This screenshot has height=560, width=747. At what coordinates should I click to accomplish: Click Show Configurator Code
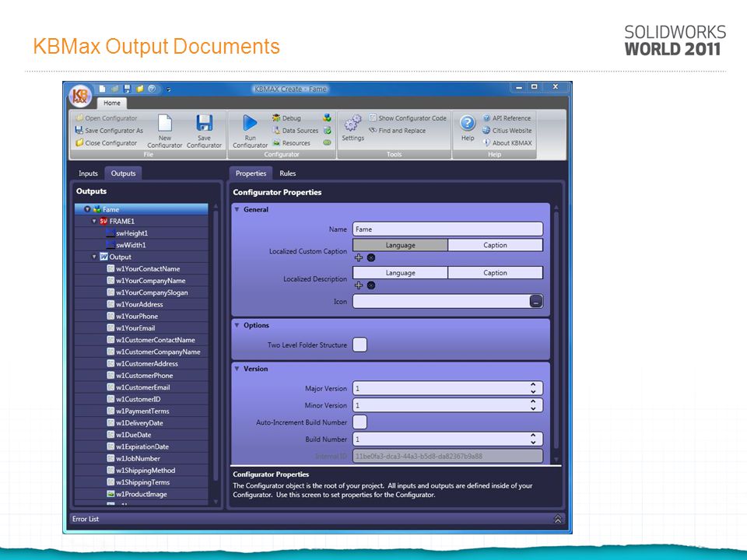point(408,118)
